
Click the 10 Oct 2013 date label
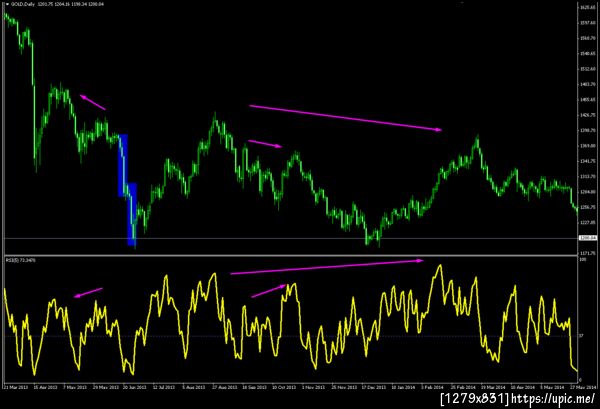coord(284,387)
